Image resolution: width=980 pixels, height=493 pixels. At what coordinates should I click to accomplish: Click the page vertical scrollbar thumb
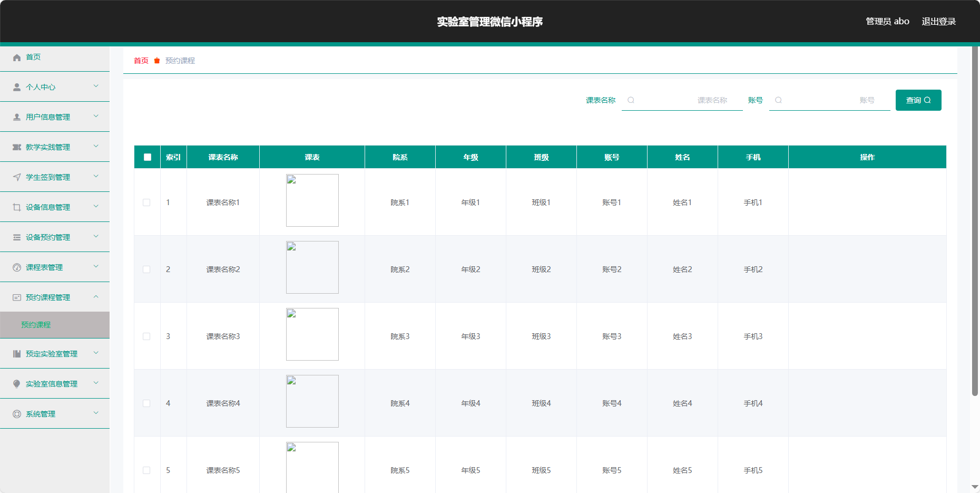[975, 220]
